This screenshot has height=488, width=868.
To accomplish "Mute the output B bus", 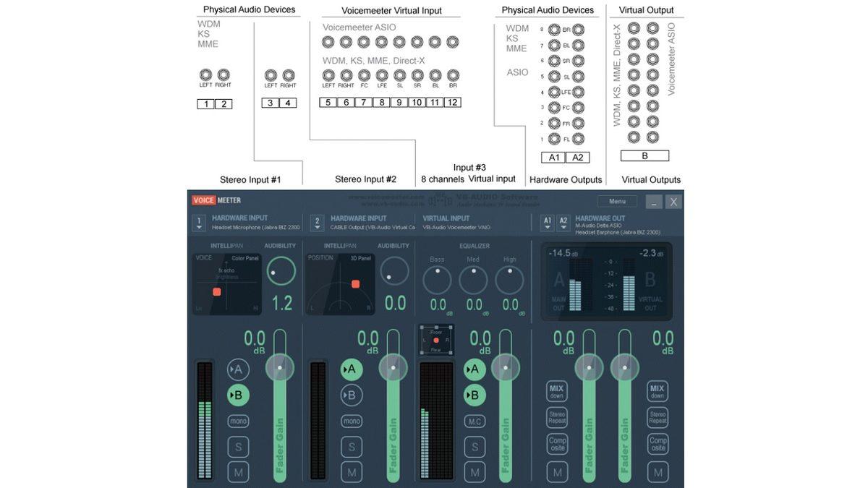I will (x=658, y=473).
